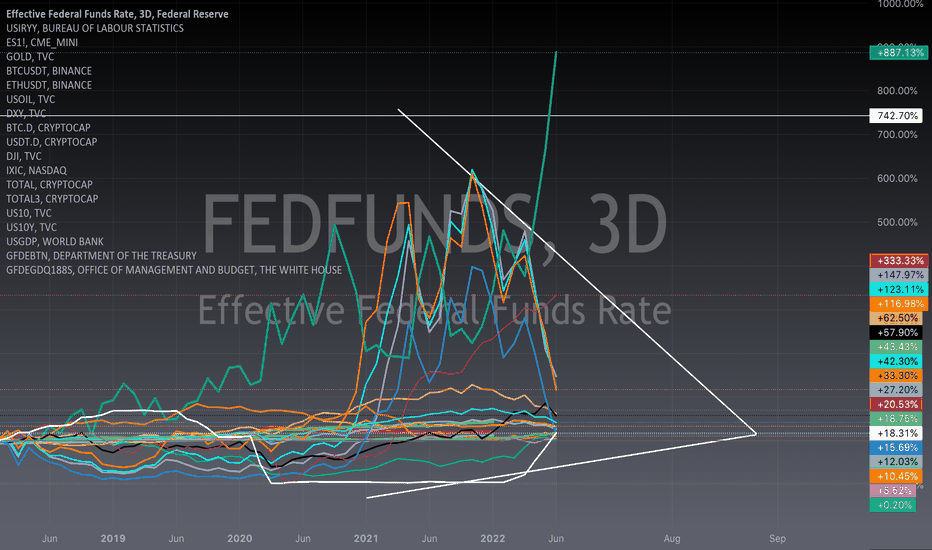The height and width of the screenshot is (550, 932).
Task: Select the DJI, TVC legend entry
Action: (24, 156)
